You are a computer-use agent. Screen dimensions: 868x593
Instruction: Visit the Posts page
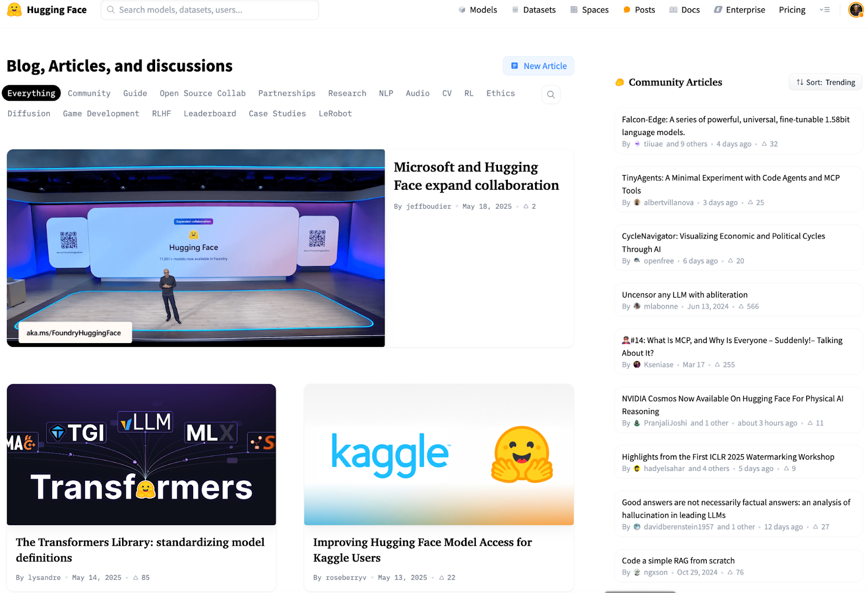pos(639,10)
